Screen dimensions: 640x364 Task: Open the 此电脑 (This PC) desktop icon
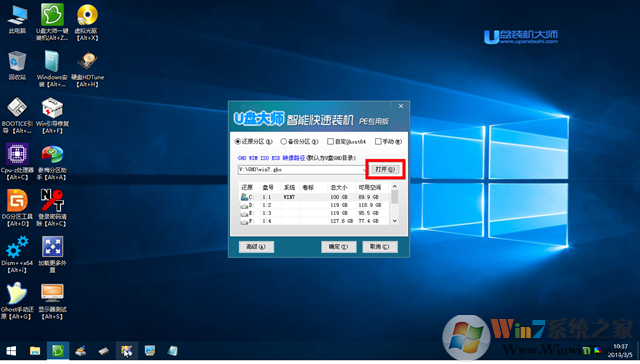coord(17,20)
